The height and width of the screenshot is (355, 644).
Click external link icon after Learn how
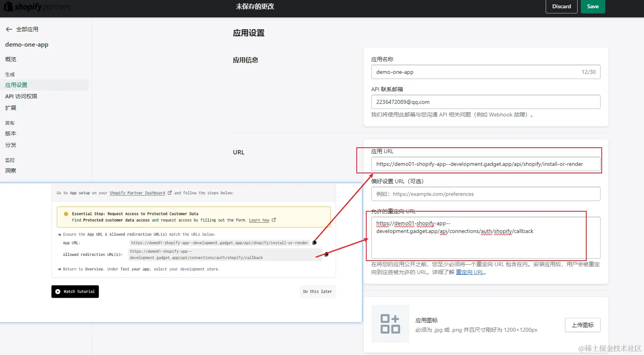[x=274, y=220]
